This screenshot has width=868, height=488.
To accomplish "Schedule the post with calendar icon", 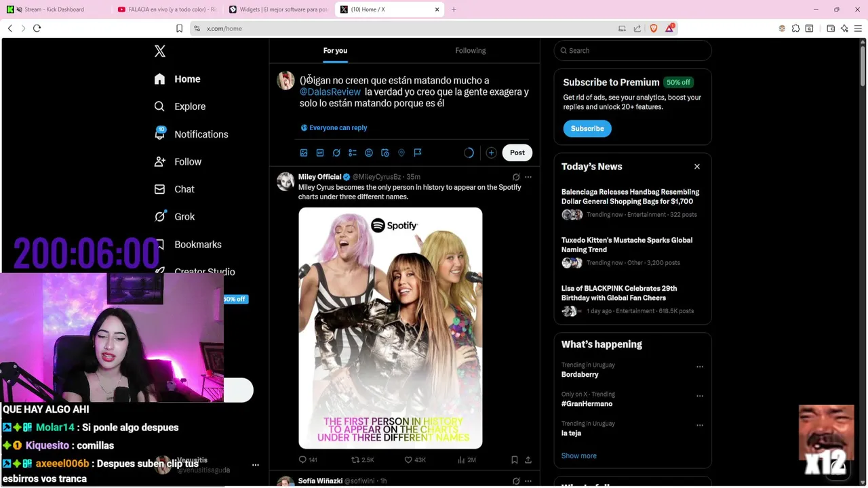I will [x=385, y=153].
